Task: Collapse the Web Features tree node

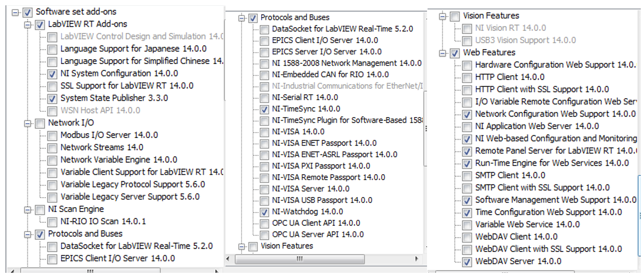Action: tap(442, 53)
